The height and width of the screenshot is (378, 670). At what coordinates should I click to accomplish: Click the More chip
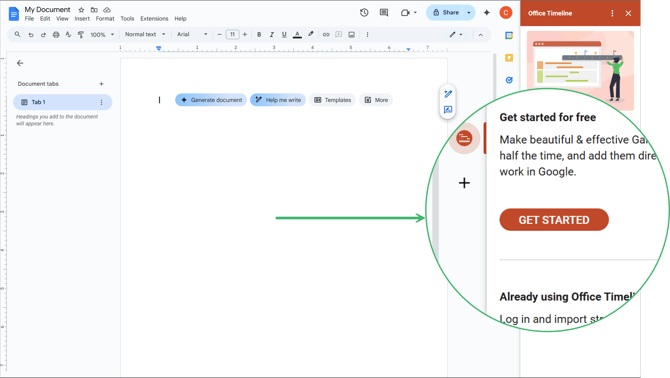(x=376, y=100)
